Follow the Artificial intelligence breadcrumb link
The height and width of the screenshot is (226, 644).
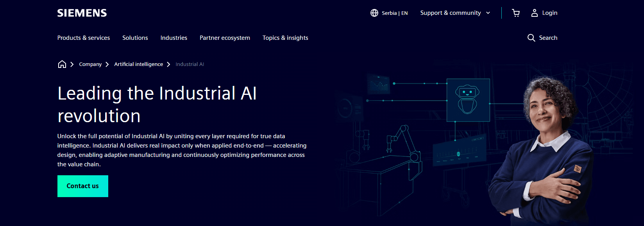[139, 64]
